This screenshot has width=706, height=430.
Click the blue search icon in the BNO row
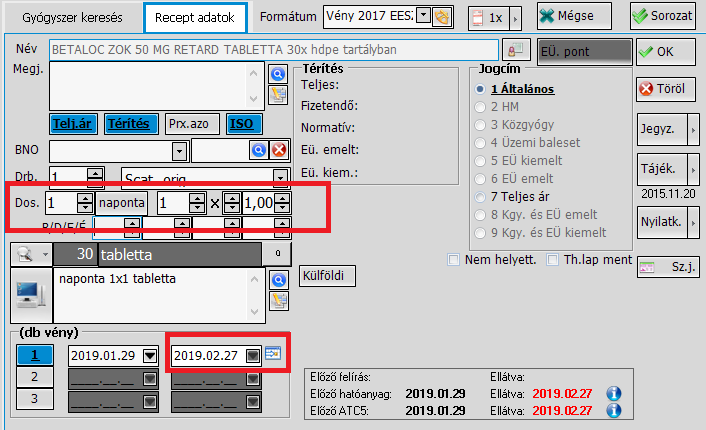pos(259,150)
